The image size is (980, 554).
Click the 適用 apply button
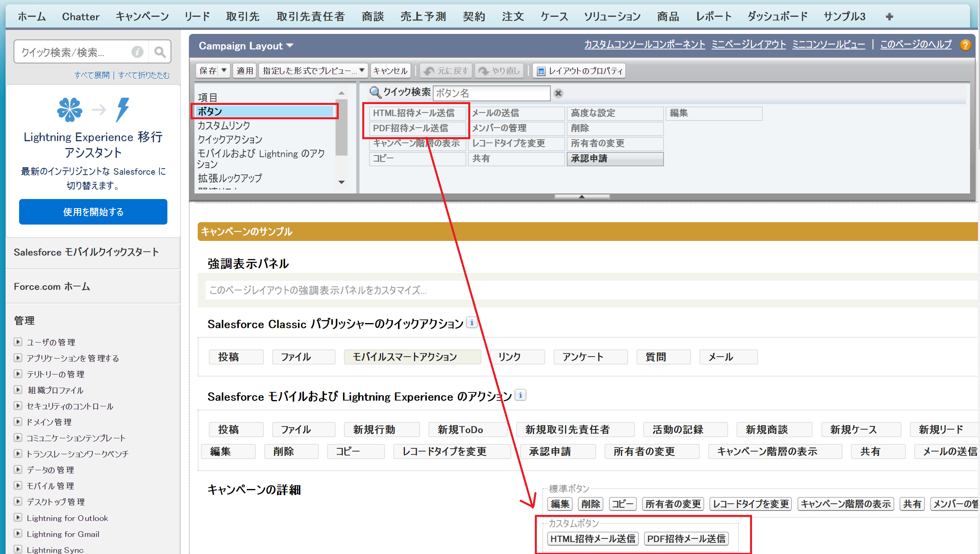[244, 71]
